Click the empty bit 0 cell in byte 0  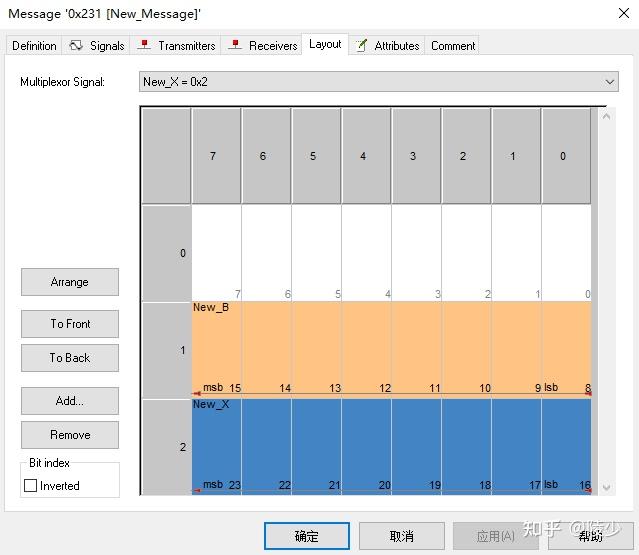(x=566, y=253)
